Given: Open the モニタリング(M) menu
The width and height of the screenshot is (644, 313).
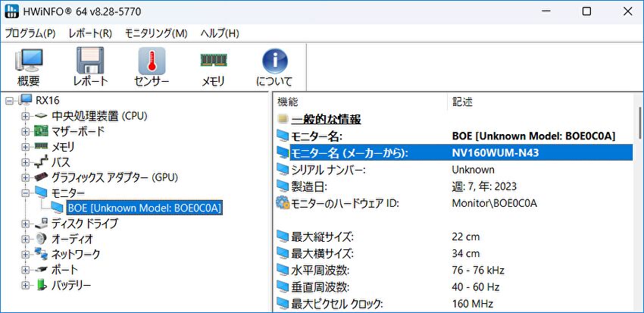Looking at the screenshot, I should point(156,33).
